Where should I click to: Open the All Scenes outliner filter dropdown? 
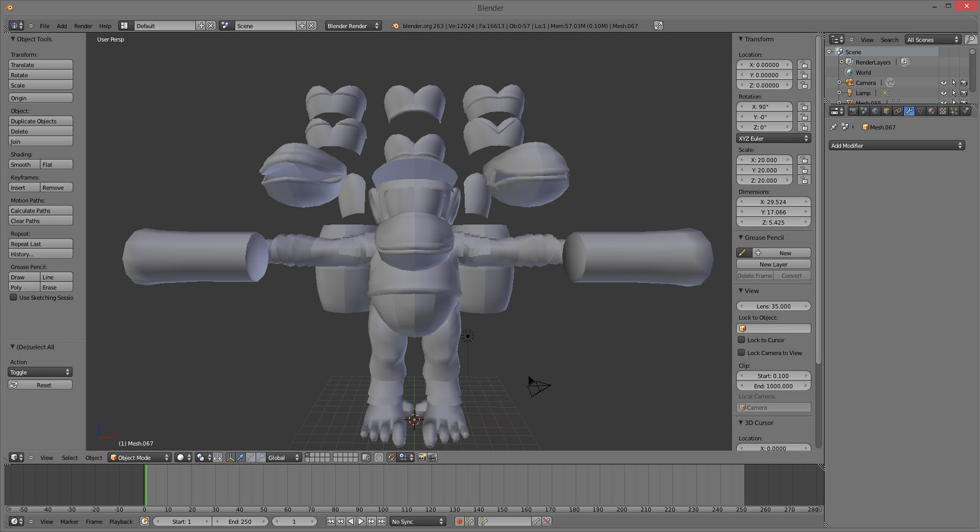[933, 40]
